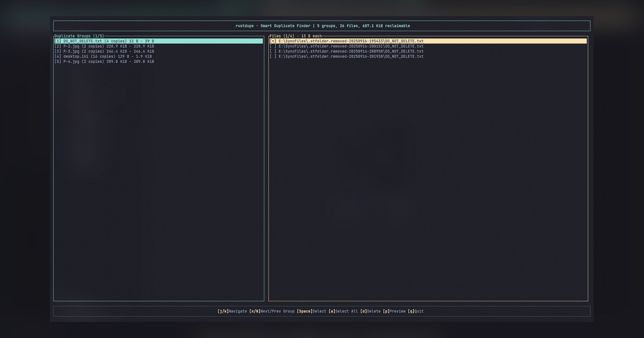
Task: Tick checkbox for stfolder.removed-20250916-200151 file
Action: point(273,46)
